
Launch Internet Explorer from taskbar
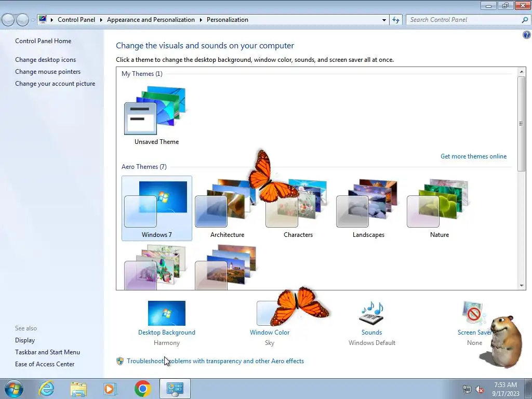(46, 389)
